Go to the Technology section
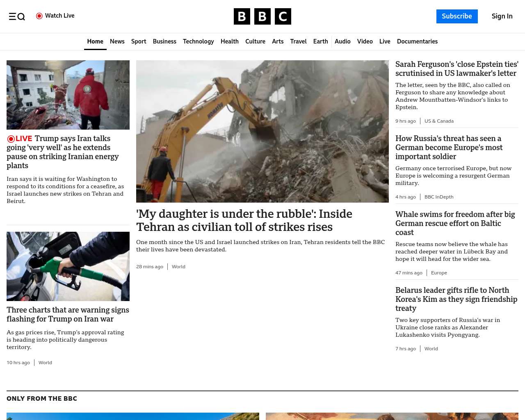 [198, 41]
